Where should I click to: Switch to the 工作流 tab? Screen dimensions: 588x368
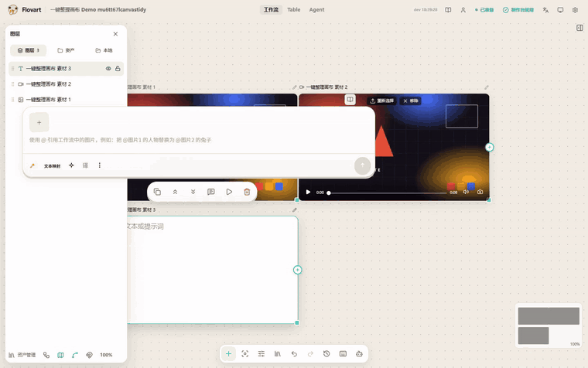coord(271,10)
